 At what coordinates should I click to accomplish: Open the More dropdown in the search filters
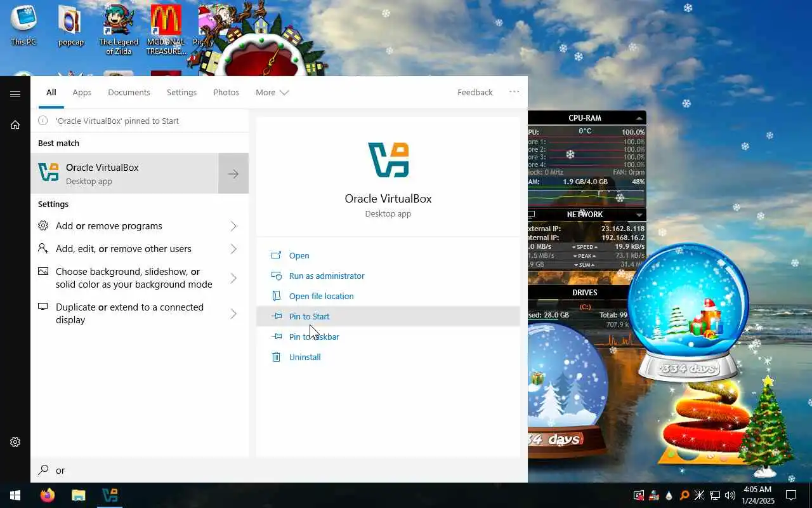coord(272,92)
